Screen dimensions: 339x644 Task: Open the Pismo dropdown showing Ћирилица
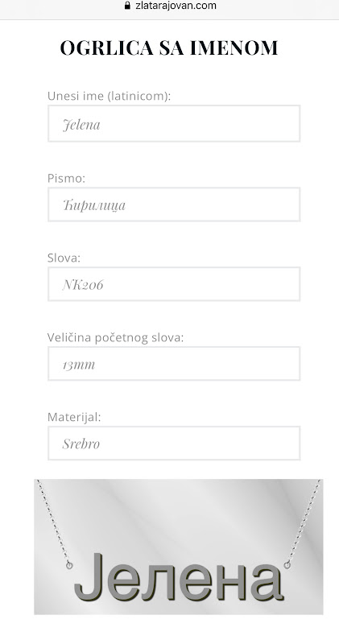click(174, 204)
